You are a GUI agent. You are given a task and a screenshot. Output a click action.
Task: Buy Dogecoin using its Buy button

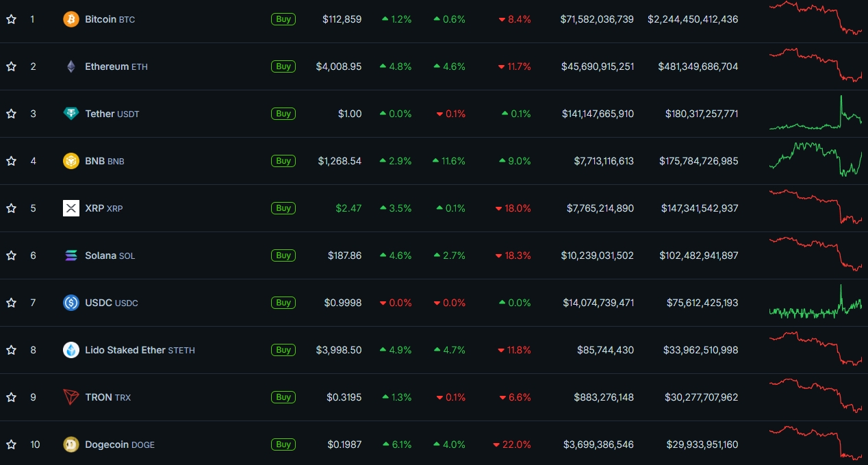pos(283,444)
